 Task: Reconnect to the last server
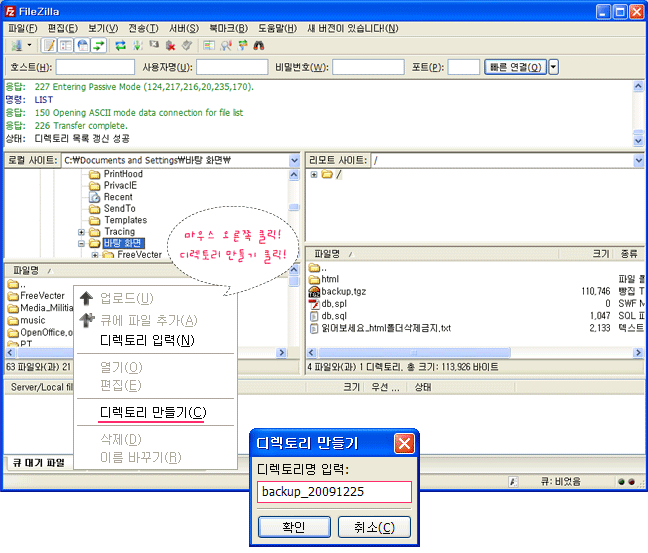(187, 45)
